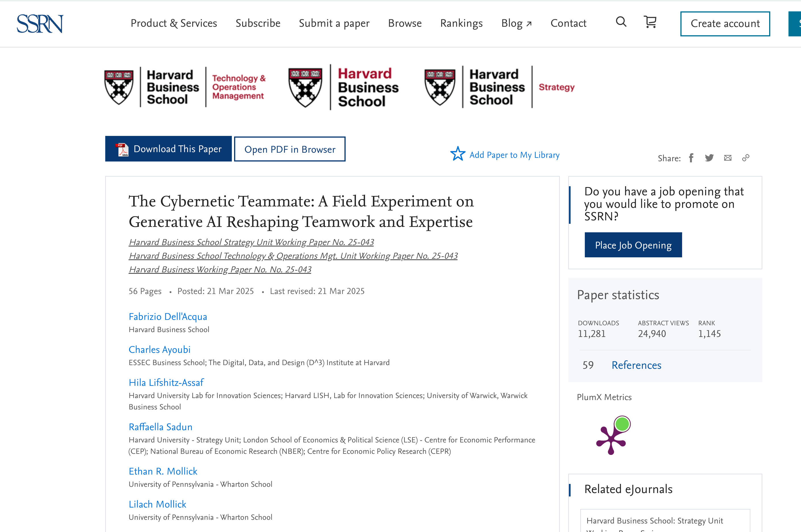Click the SSRN logo
This screenshot has height=532, width=801.
pyautogui.click(x=40, y=23)
